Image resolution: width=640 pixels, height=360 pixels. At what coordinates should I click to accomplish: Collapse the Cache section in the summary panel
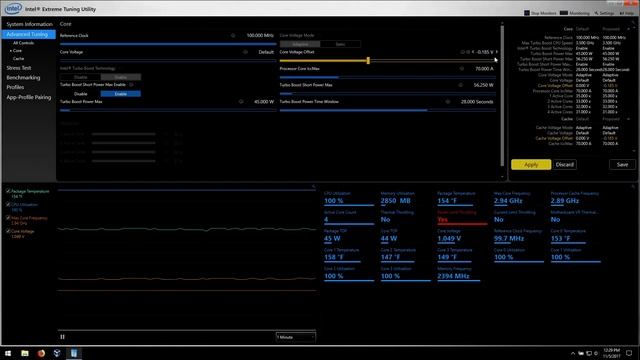[x=628, y=119]
